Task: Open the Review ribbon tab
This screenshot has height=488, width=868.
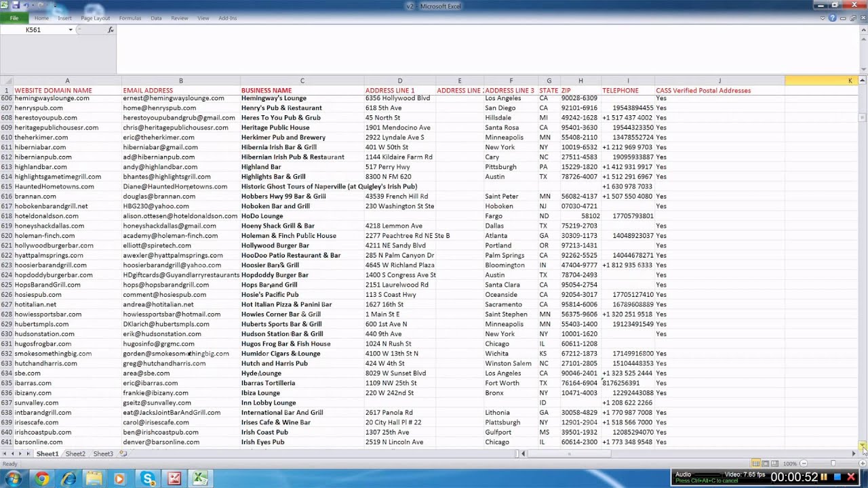Action: (x=180, y=18)
